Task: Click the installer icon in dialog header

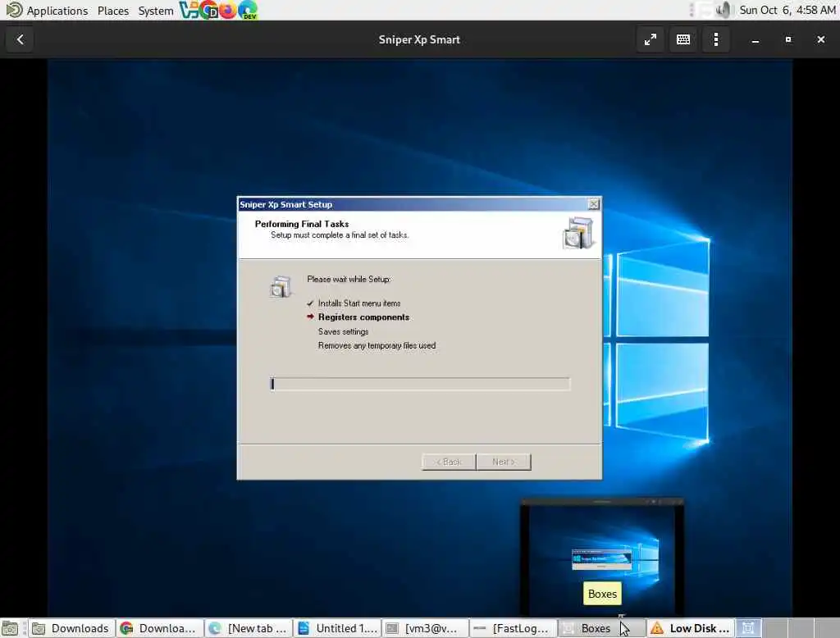Action: [x=578, y=233]
